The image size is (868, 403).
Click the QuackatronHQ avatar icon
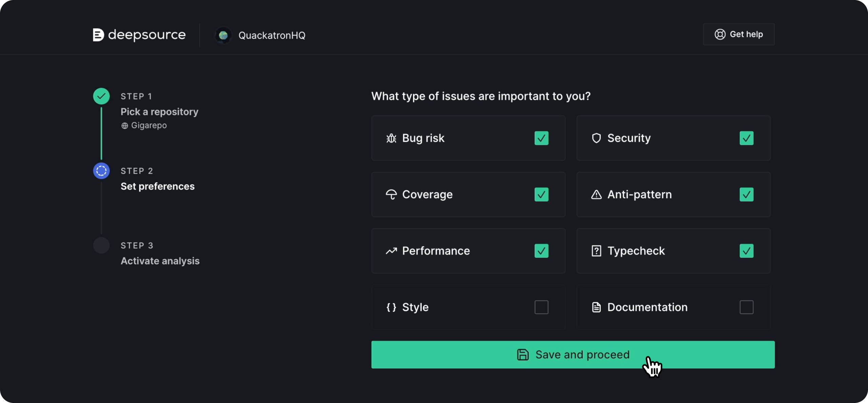coord(223,35)
